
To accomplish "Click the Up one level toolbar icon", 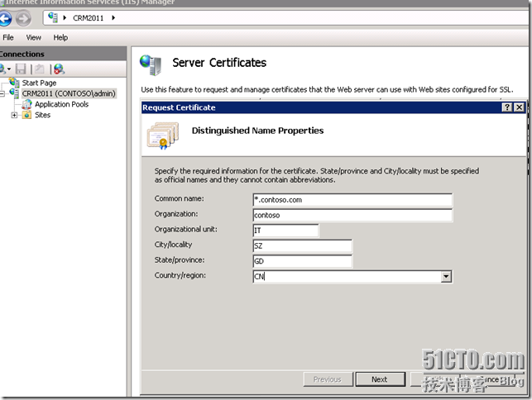I will (x=40, y=69).
